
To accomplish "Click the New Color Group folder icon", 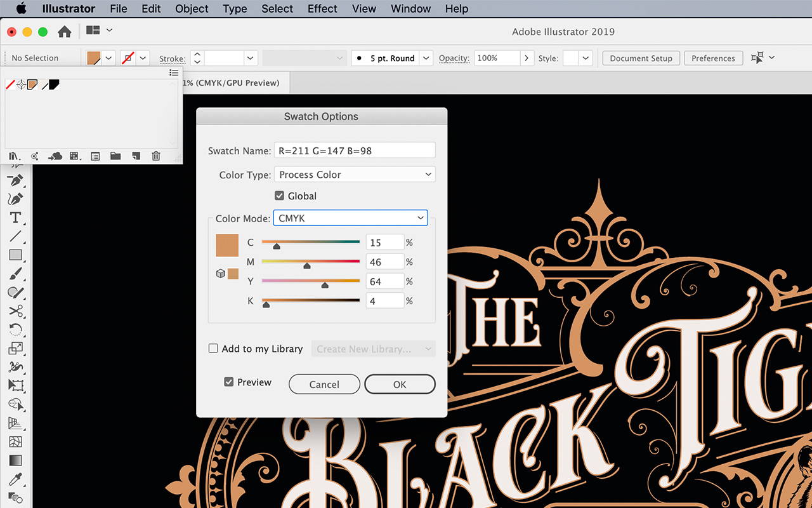I will coord(115,156).
